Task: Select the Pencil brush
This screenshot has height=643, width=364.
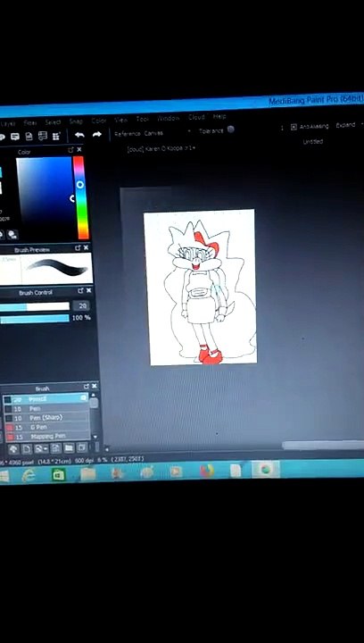Action: [x=45, y=399]
